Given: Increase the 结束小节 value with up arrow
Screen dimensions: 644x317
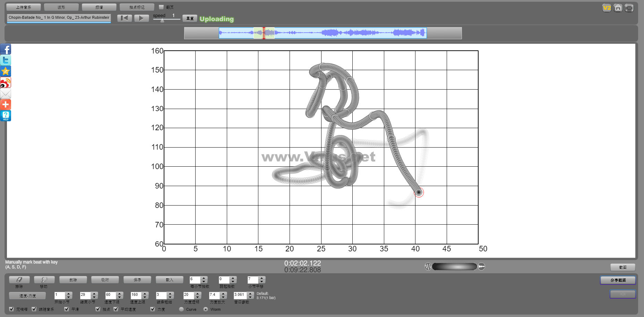Looking at the screenshot, I should click(x=94, y=293).
